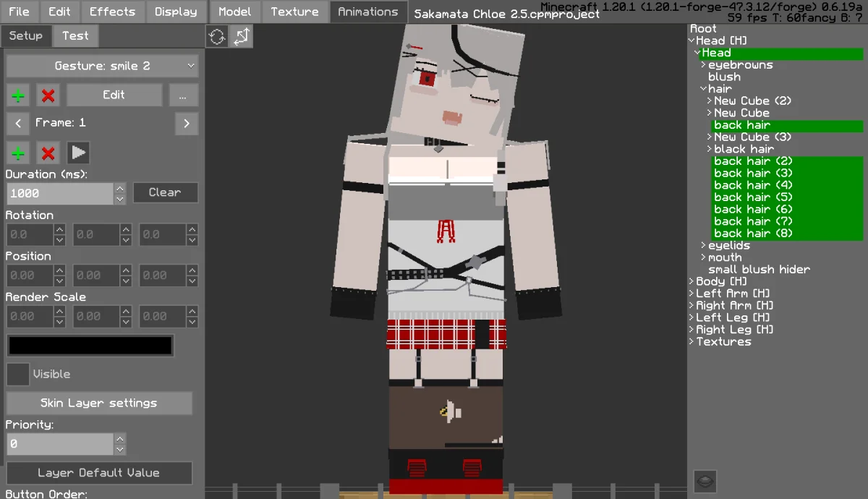Go to previous frame arrow
This screenshot has height=499, width=868.
click(18, 124)
